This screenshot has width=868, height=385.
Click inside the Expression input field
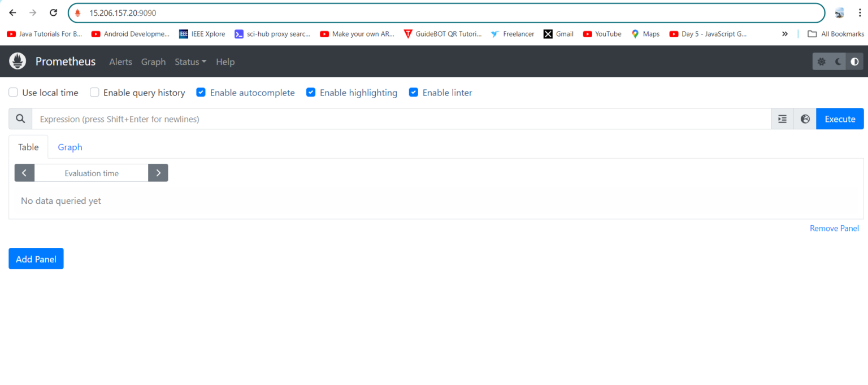coord(396,119)
